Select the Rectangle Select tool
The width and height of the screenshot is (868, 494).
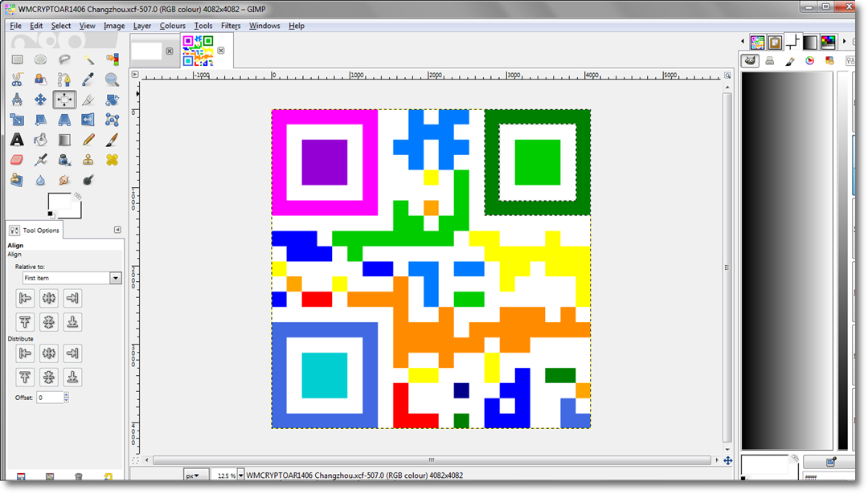(x=17, y=59)
